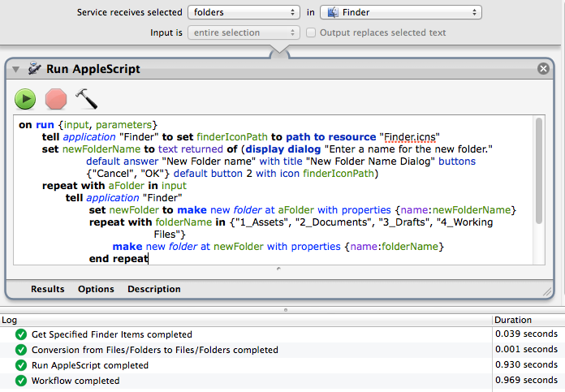The height and width of the screenshot is (392, 565).
Task: Compile the script with the hammer icon
Action: pos(87,99)
